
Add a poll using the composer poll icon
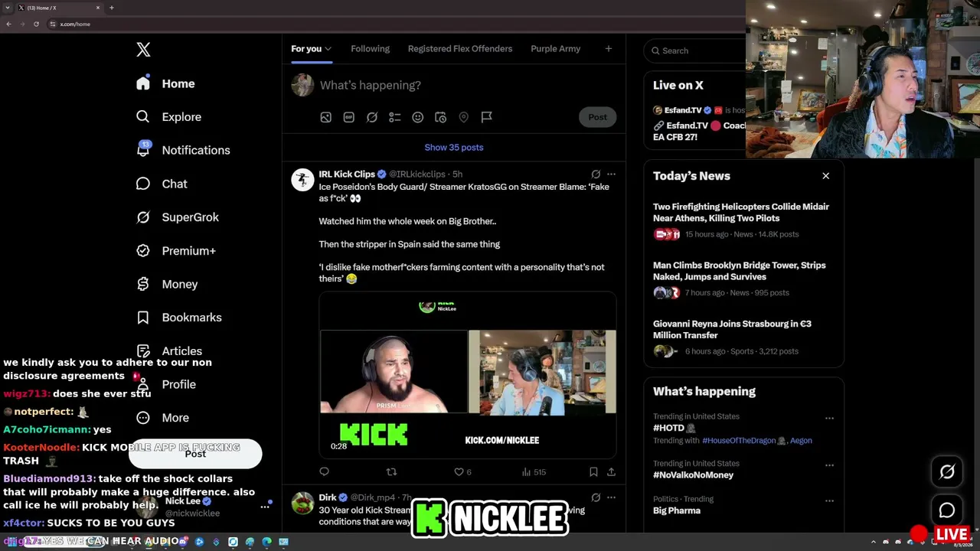pos(395,117)
